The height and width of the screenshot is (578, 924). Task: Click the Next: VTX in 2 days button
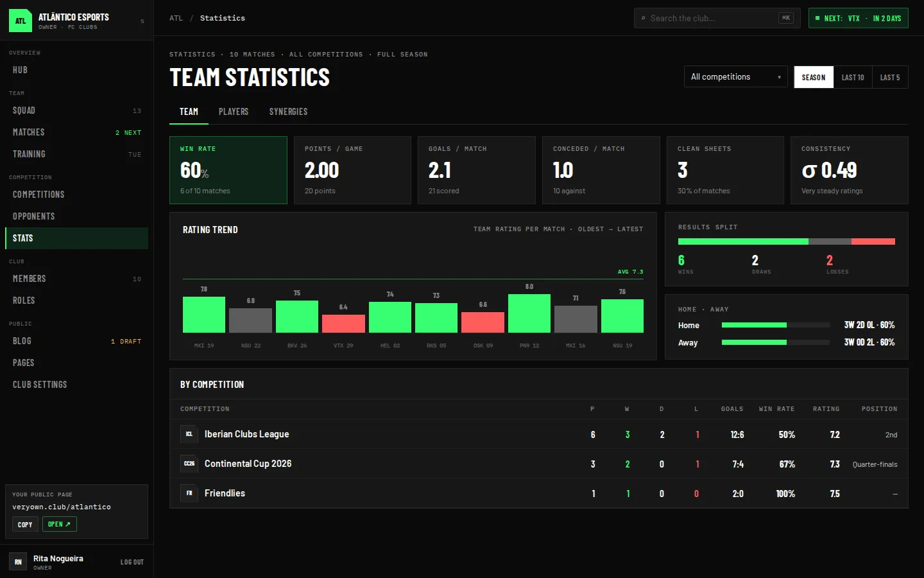point(859,18)
